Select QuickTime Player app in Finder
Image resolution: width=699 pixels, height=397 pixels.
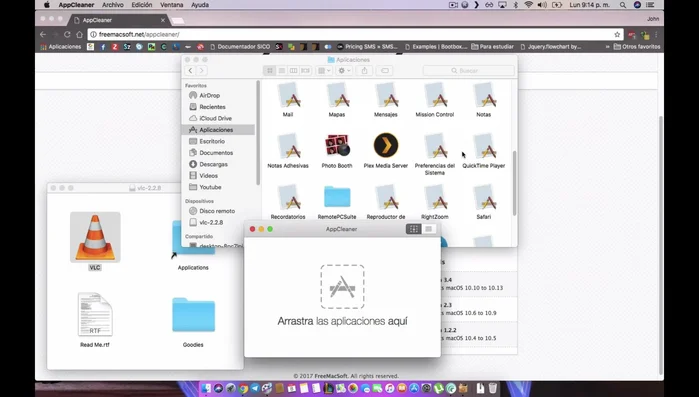coord(484,146)
